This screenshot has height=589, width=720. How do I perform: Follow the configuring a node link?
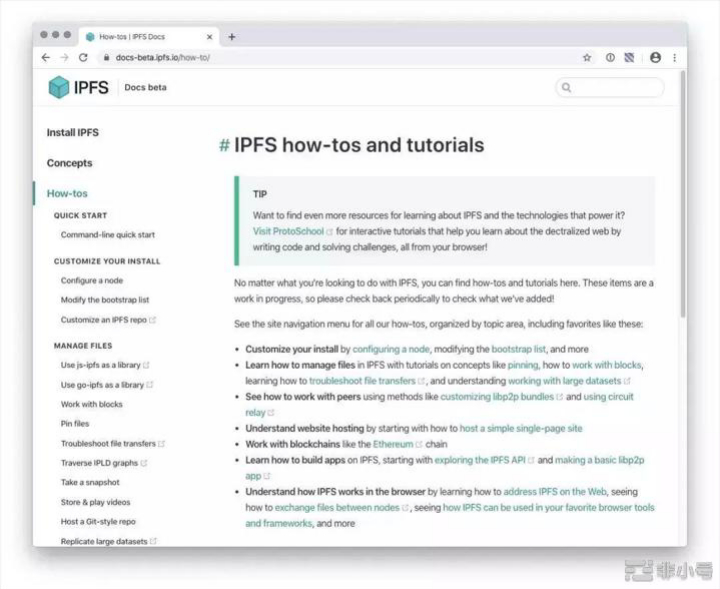pos(391,349)
